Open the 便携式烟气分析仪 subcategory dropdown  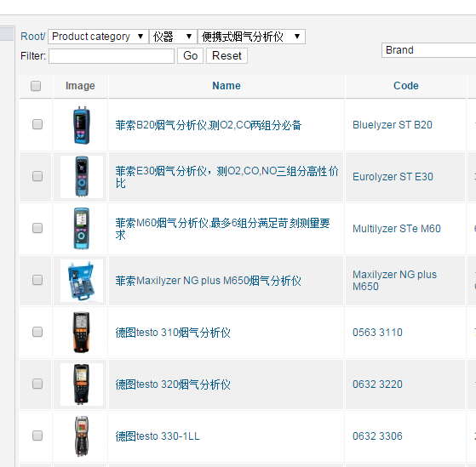[x=251, y=37]
